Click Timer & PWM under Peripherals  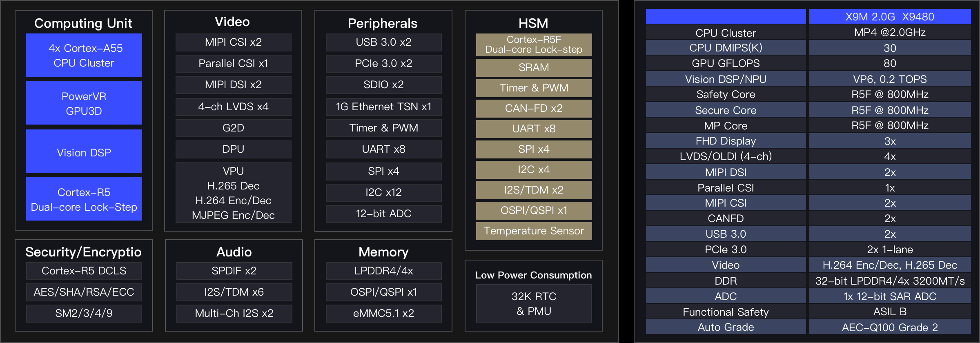click(x=383, y=128)
